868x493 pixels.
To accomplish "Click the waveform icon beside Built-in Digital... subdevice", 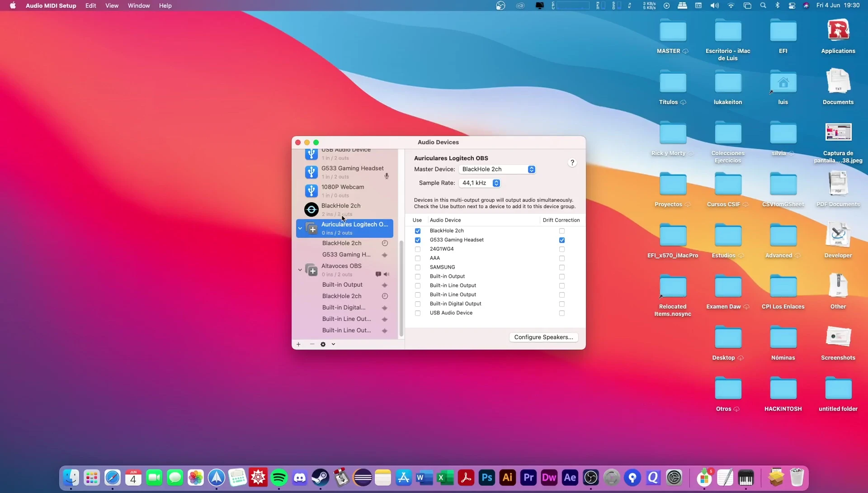I will [385, 308].
